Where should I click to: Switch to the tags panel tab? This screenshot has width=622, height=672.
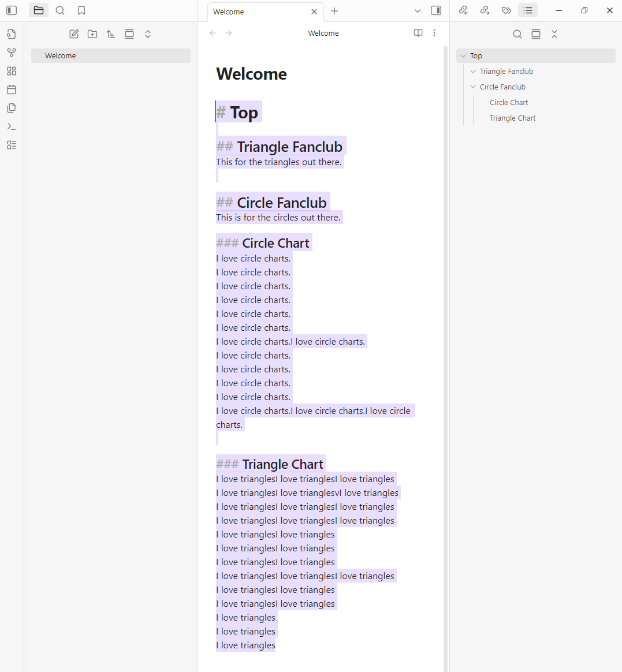pos(506,10)
